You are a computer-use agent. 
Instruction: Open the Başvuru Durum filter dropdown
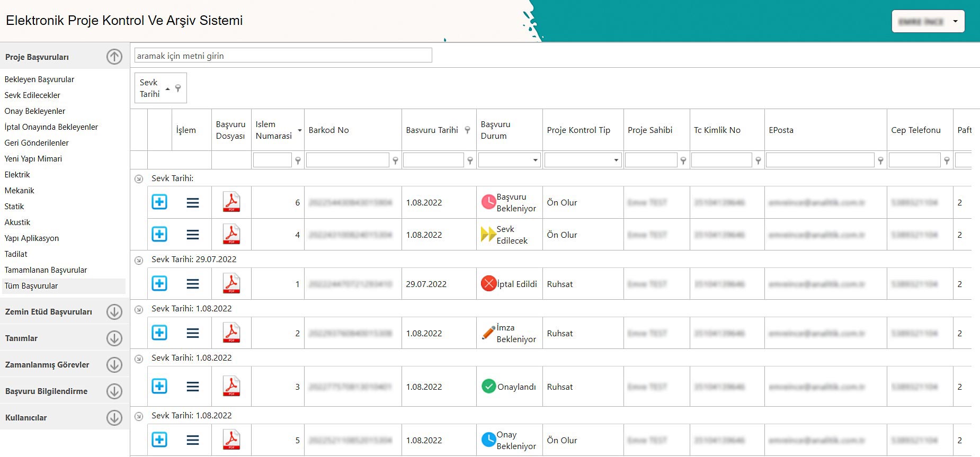[x=535, y=160]
